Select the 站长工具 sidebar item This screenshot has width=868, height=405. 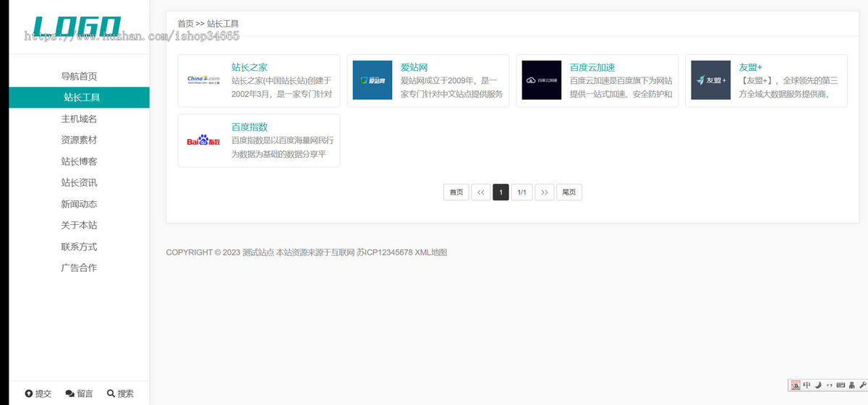point(79,98)
